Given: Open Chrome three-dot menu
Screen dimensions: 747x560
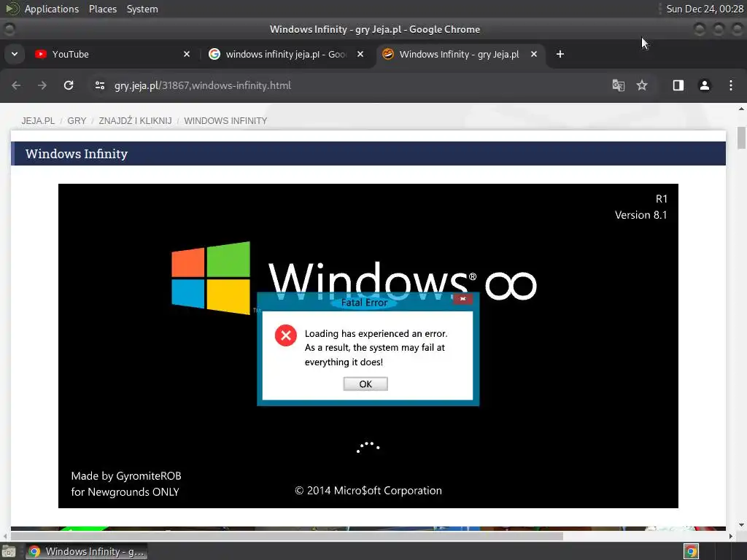Looking at the screenshot, I should pos(731,85).
